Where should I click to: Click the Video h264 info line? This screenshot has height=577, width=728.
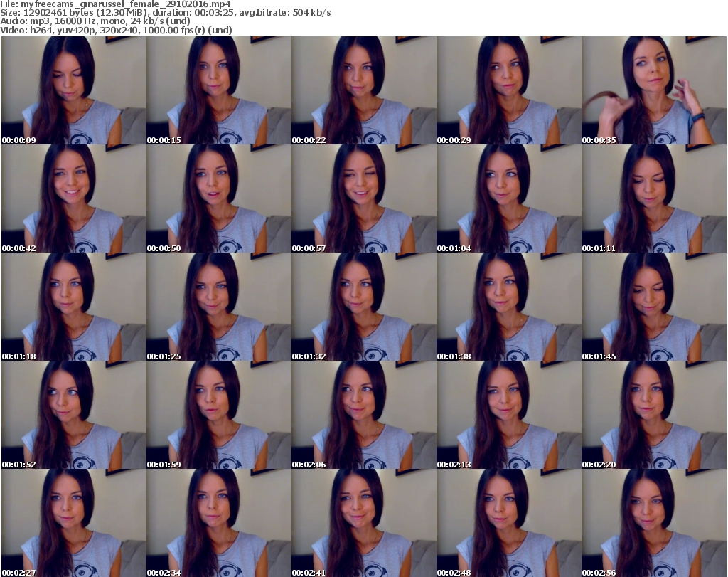[116, 30]
